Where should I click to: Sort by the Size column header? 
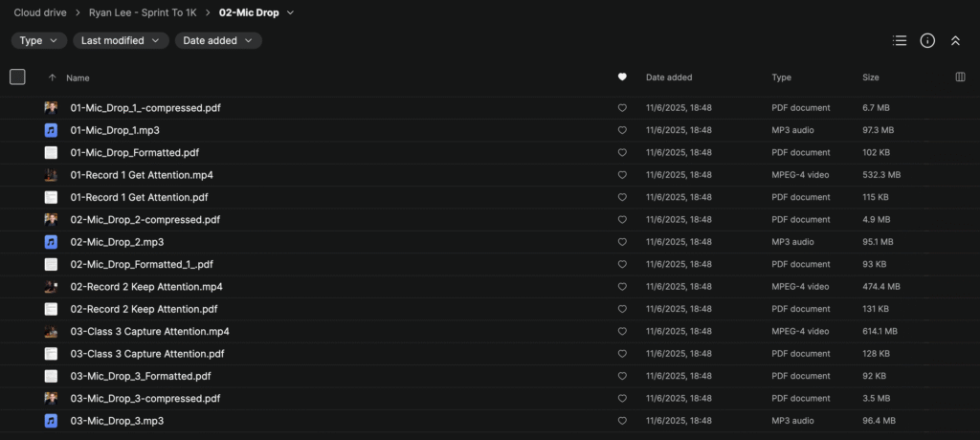pos(870,77)
